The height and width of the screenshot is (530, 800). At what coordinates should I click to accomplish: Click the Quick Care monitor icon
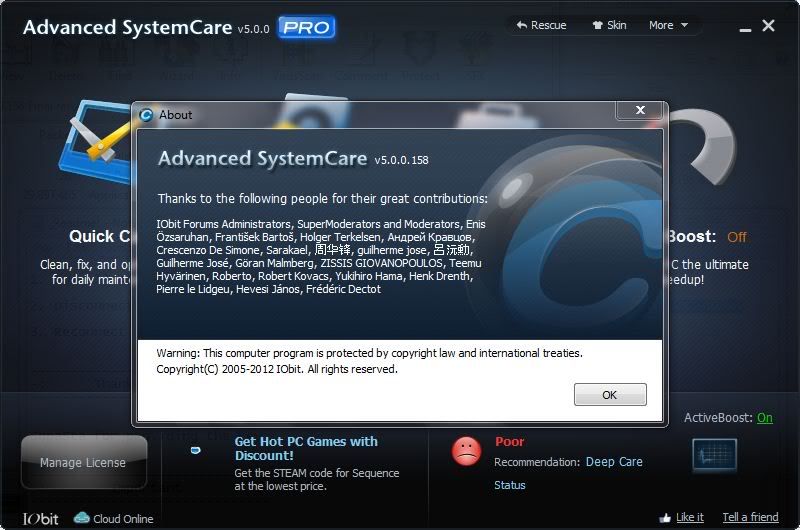[97, 140]
